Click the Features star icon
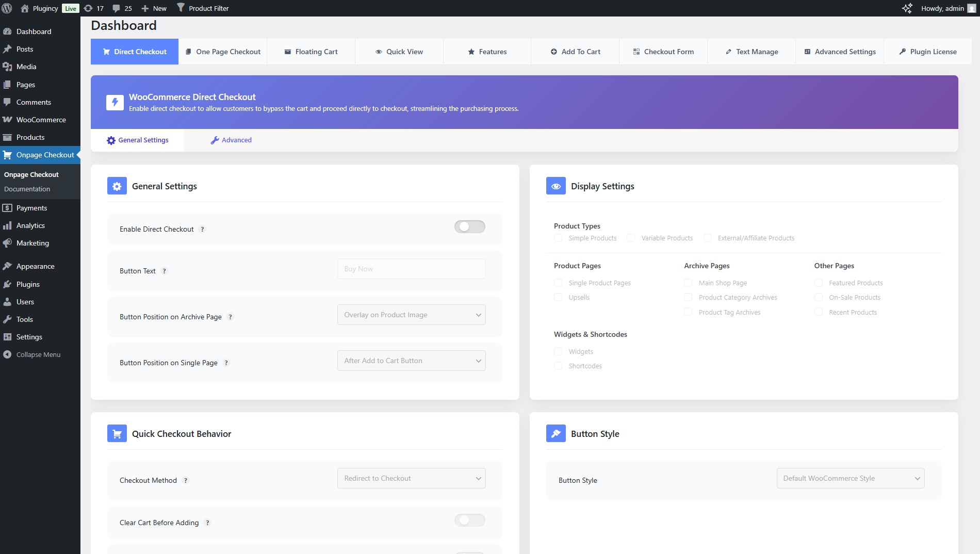 [x=471, y=52]
